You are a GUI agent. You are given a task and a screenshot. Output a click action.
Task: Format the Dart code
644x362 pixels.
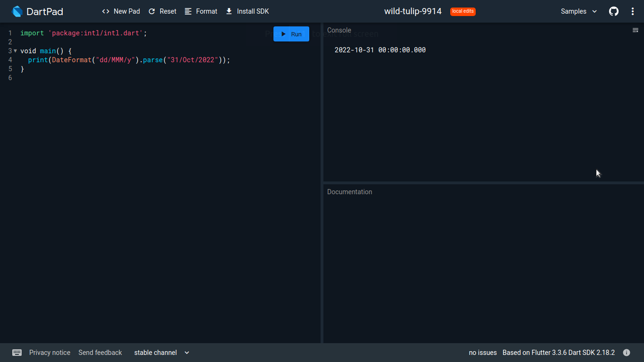click(201, 11)
